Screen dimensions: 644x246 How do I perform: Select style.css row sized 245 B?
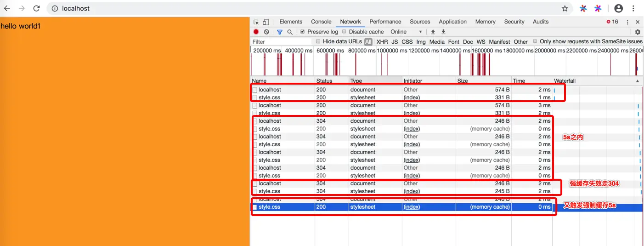coord(446,191)
